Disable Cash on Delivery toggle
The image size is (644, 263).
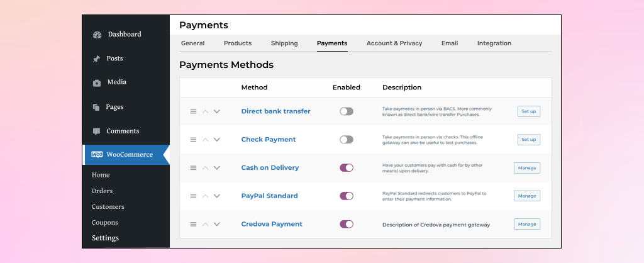point(347,167)
